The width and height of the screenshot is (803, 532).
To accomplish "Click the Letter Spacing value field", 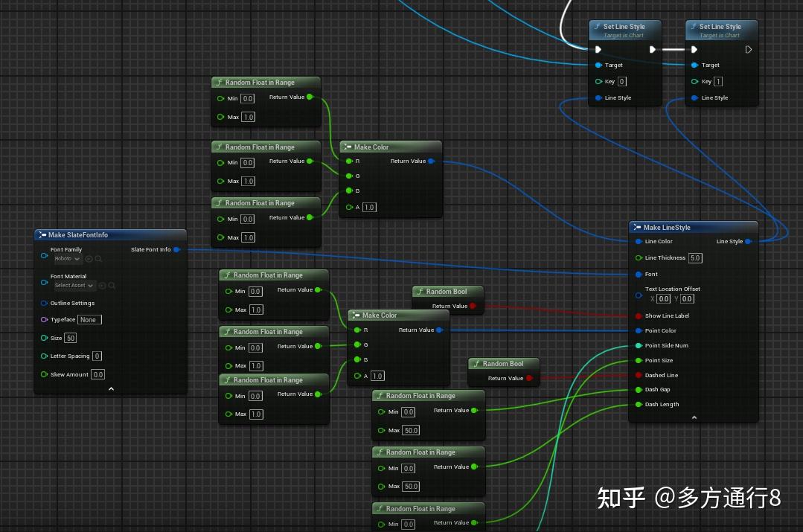I will click(x=97, y=356).
